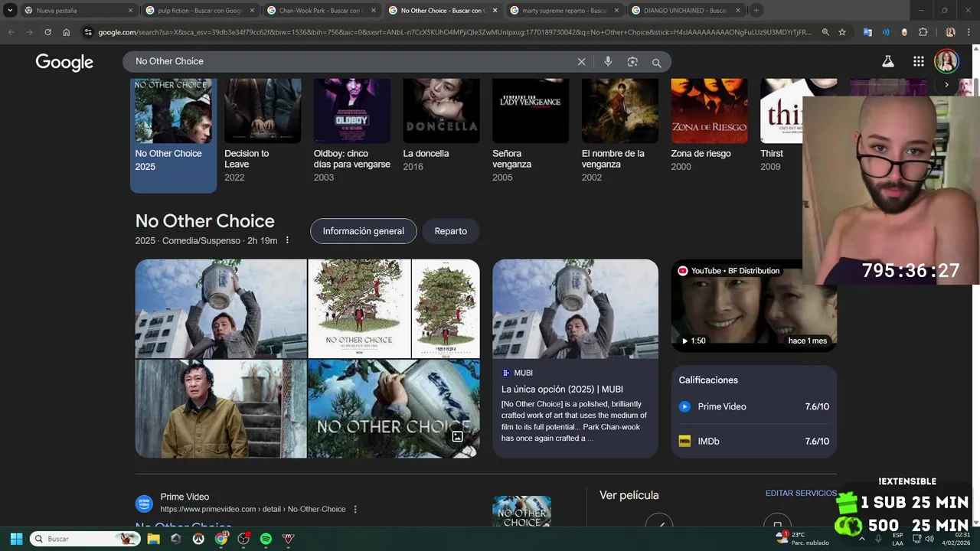
Task: Open Google apps grid icon
Action: [918, 61]
